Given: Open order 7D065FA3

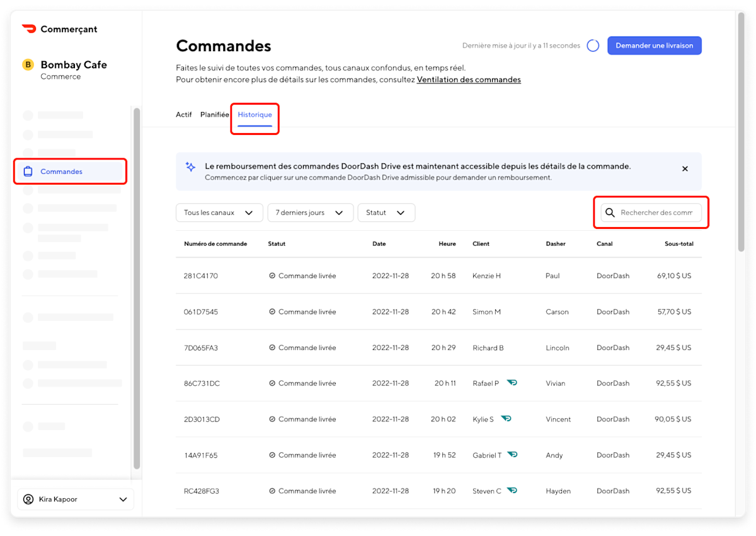Looking at the screenshot, I should coord(438,347).
